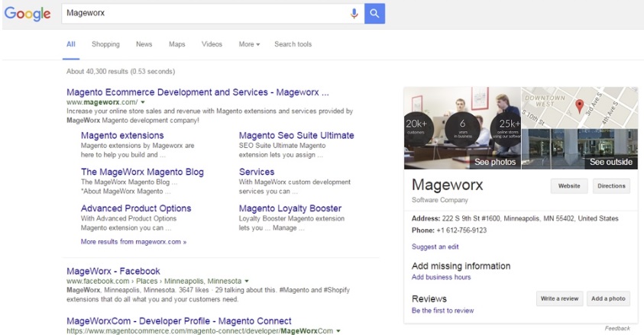The image size is (644, 335).
Task: Click the phone number +1 612-756-9123
Action: [x=461, y=230]
